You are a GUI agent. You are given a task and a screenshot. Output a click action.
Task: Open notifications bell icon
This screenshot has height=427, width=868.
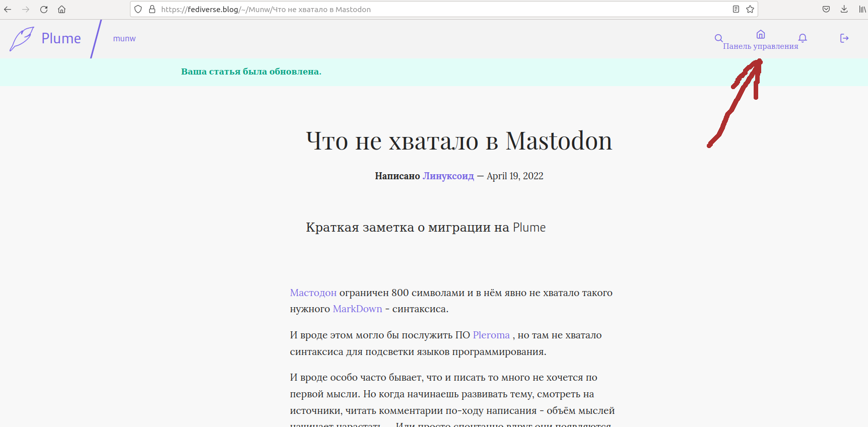[803, 38]
